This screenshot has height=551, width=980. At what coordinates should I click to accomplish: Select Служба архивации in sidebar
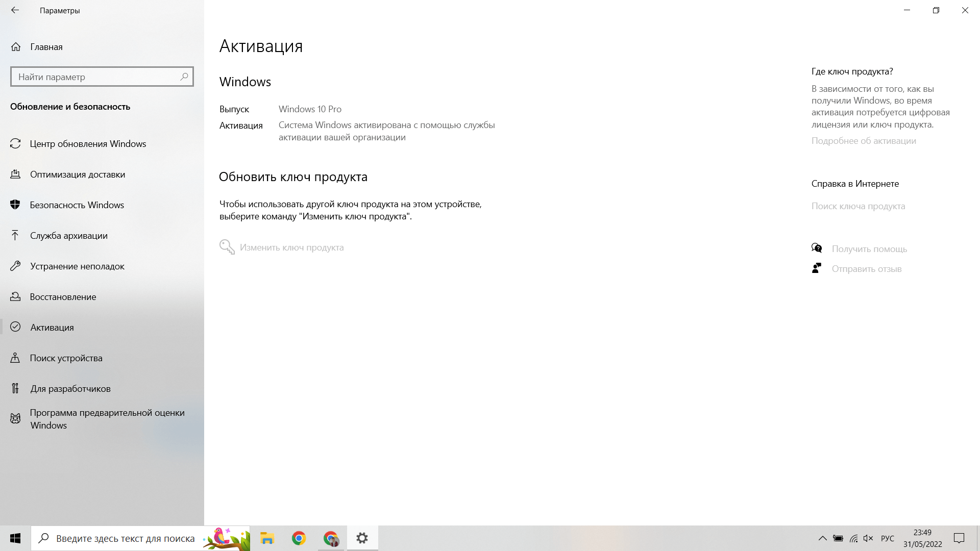(x=69, y=236)
